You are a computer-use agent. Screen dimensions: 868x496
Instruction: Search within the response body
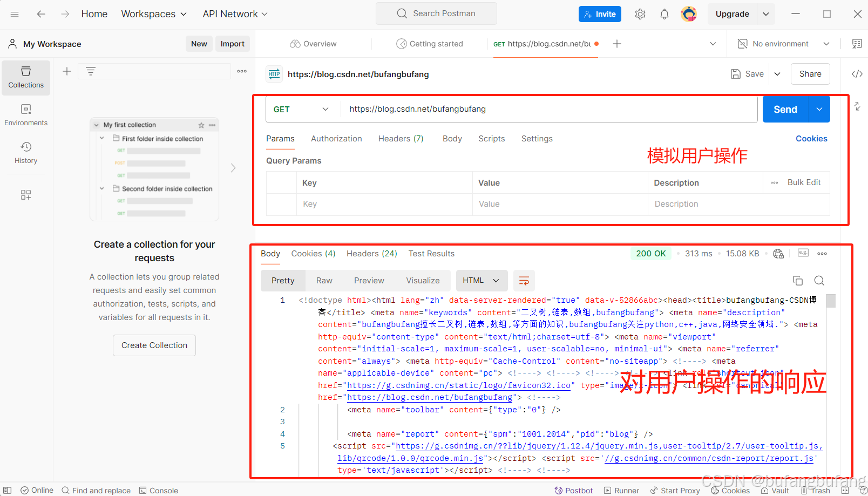[819, 281]
